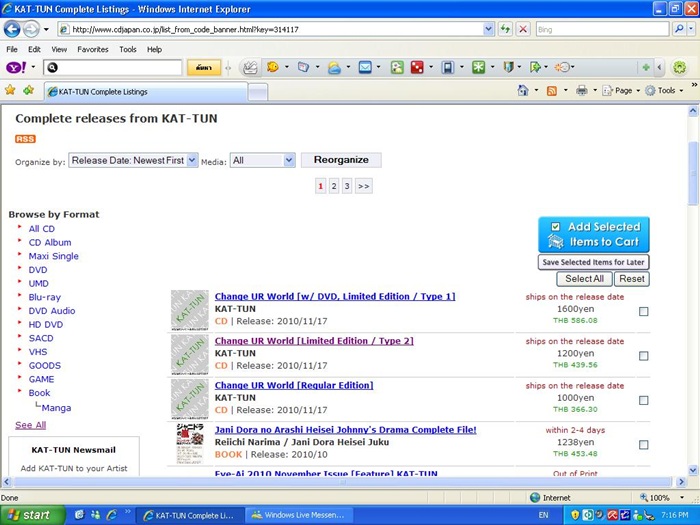Open the Edit menu
Screen dimensions: 700x525
pos(34,50)
